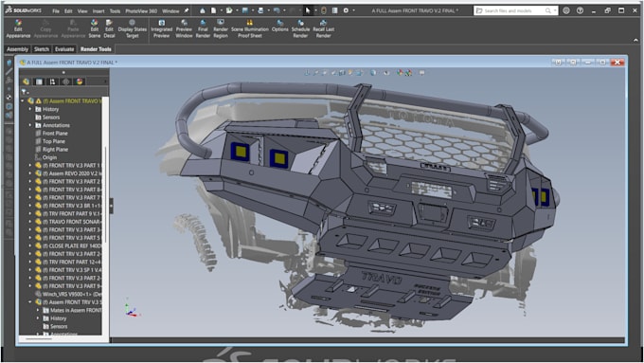Open the Tools menu
The image size is (644, 363).
[x=115, y=11]
